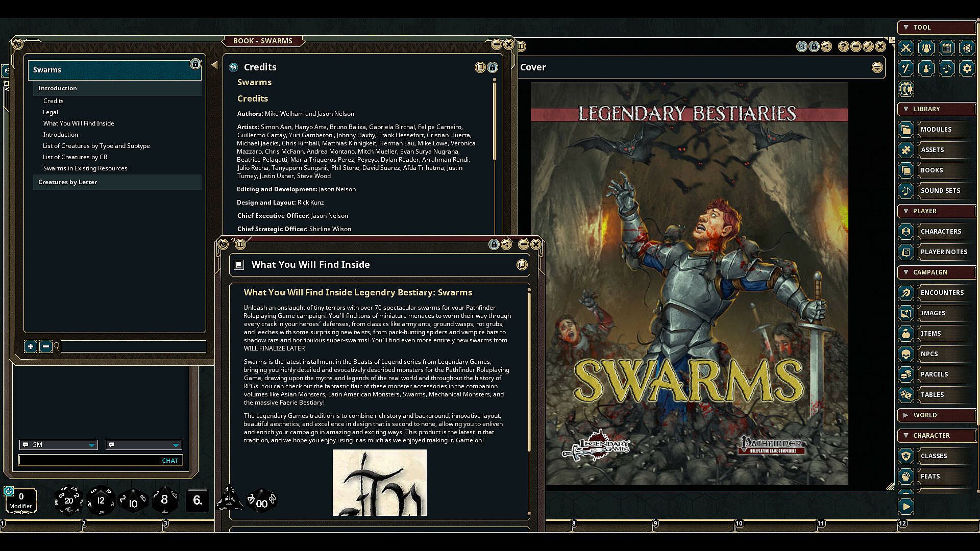This screenshot has width=980, height=551.
Task: Select Creatures by Letter chapter
Action: click(x=67, y=182)
